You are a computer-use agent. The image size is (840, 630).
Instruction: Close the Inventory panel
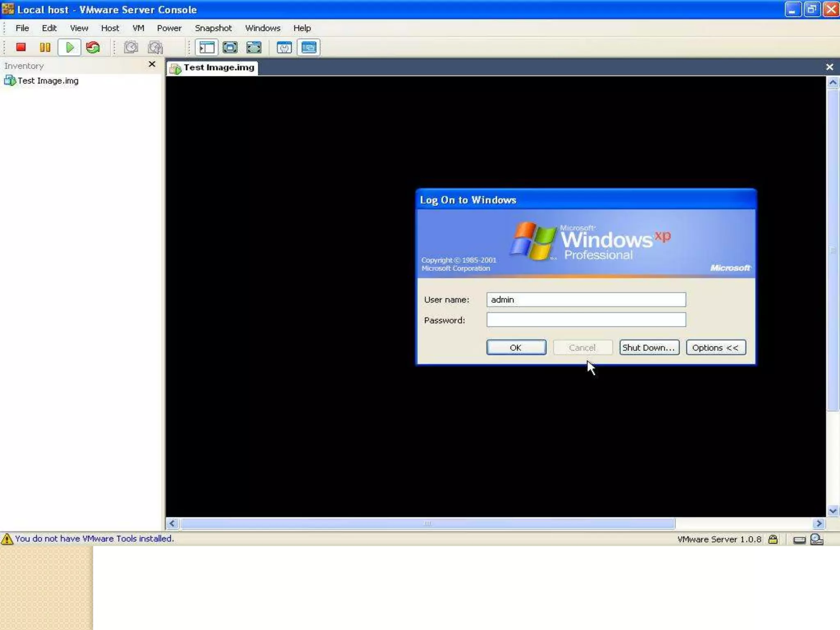pyautogui.click(x=152, y=64)
